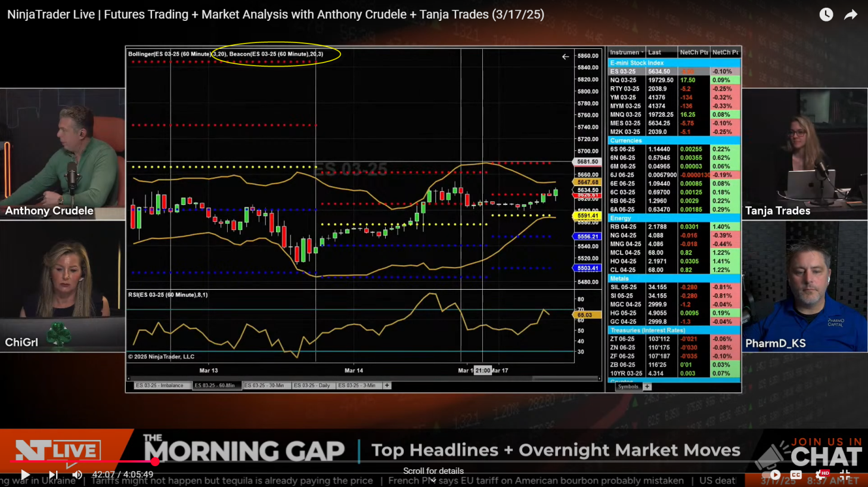868x487 pixels.
Task: Mute the video volume
Action: 77,474
